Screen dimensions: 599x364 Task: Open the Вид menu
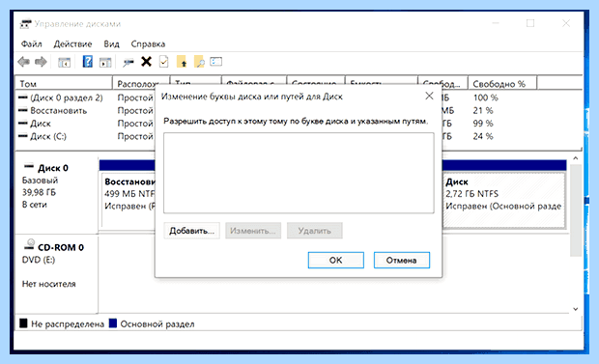[111, 43]
